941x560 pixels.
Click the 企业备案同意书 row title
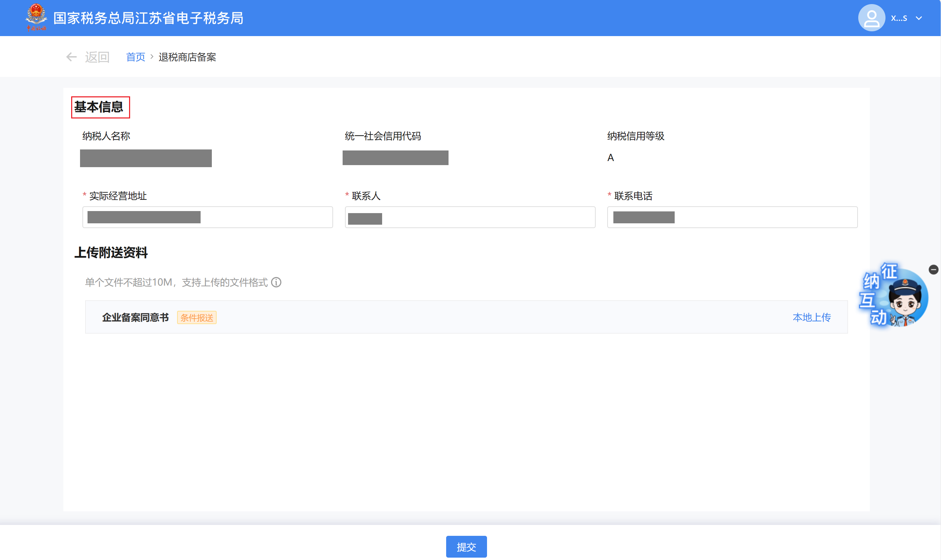[135, 317]
